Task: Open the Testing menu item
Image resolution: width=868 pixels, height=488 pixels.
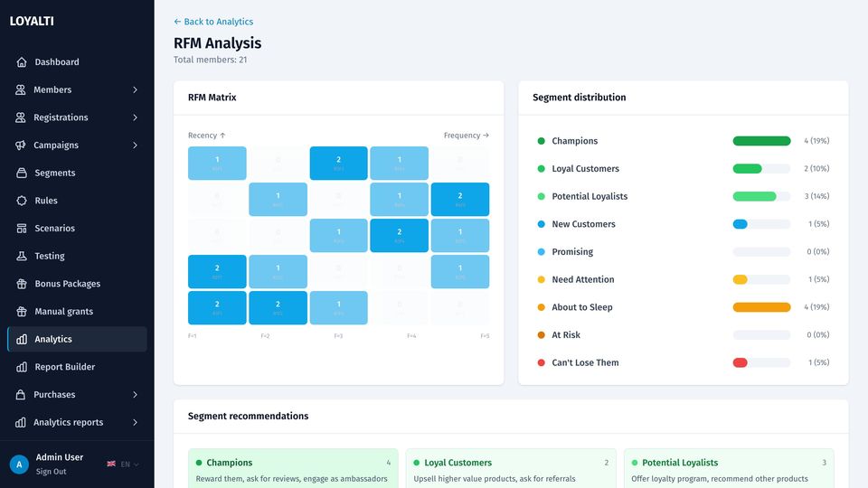Action: 77,256
